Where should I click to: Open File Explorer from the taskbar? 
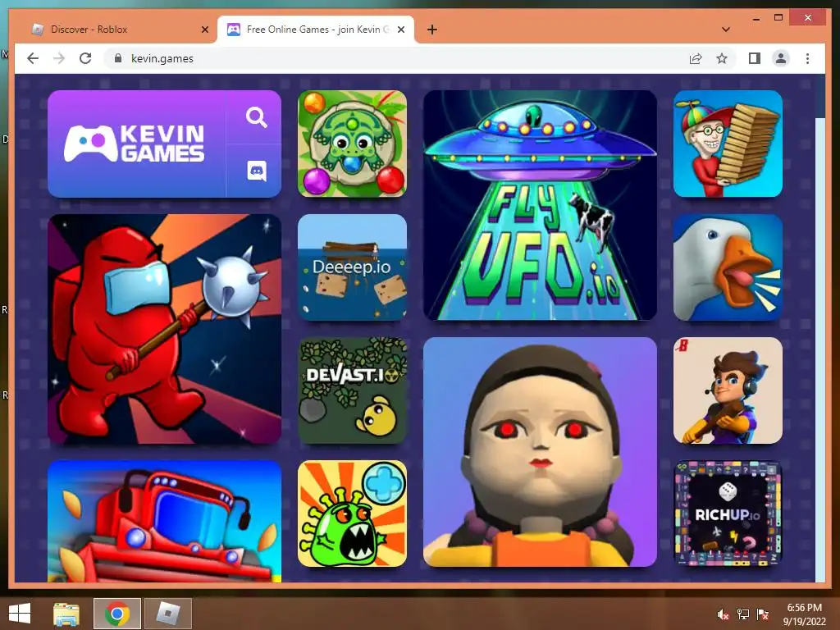click(x=66, y=614)
